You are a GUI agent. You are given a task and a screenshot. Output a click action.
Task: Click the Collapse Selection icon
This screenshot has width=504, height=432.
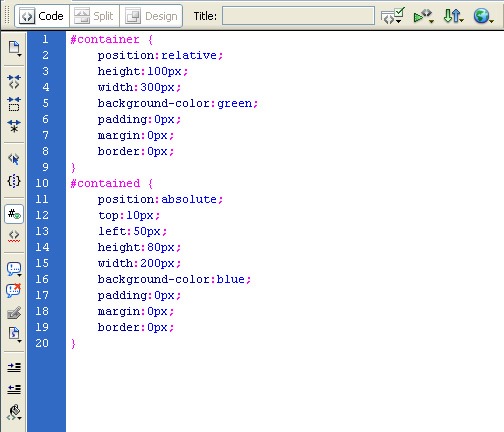pos(14,104)
